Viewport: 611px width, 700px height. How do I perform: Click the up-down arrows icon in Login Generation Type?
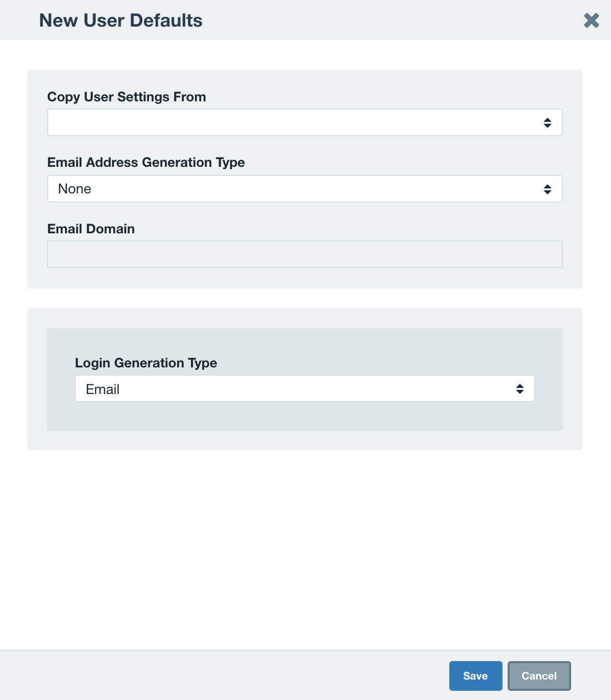(520, 389)
